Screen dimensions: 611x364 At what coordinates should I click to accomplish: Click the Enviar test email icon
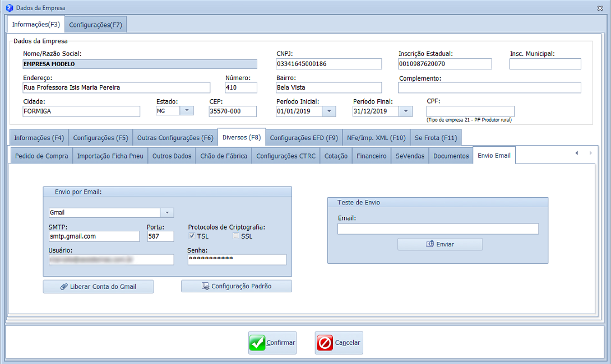point(430,244)
